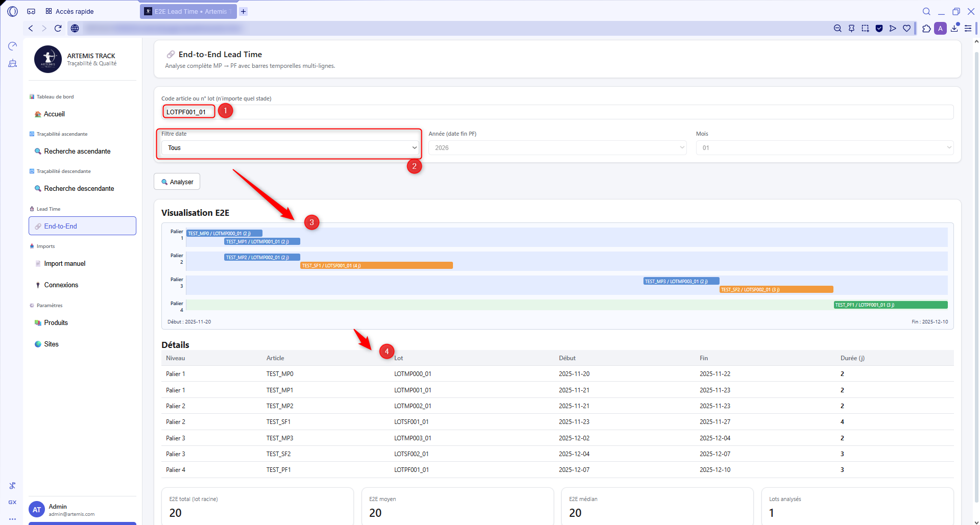980x525 pixels.
Task: Click the snapshot capture icon in address bar
Action: click(865, 29)
